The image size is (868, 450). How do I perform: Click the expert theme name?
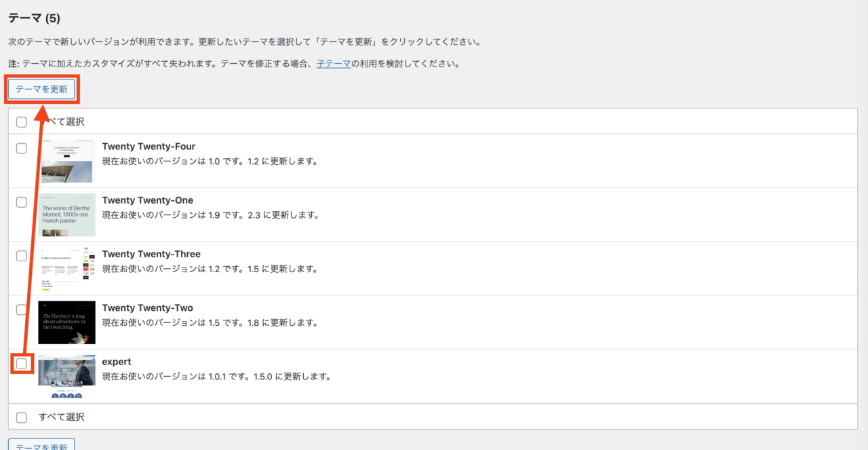pos(117,362)
